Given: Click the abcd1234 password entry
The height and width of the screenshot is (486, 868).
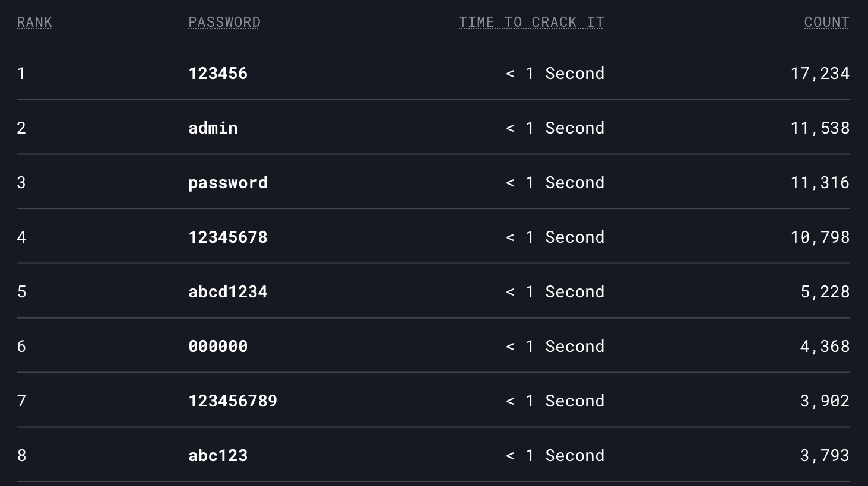Looking at the screenshot, I should click(x=228, y=292).
